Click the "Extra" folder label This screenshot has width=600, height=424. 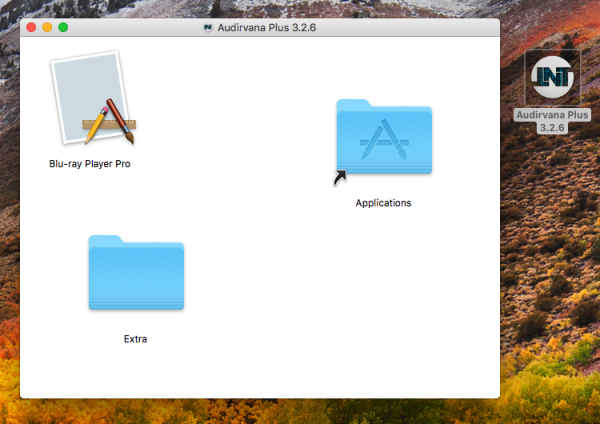(135, 339)
